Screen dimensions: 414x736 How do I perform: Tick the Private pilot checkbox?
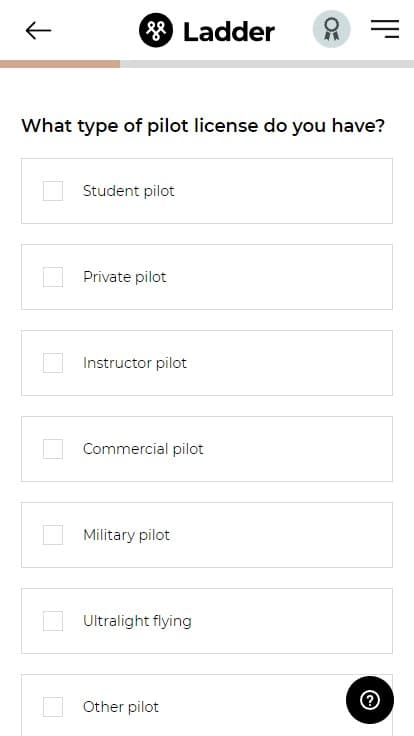53,277
